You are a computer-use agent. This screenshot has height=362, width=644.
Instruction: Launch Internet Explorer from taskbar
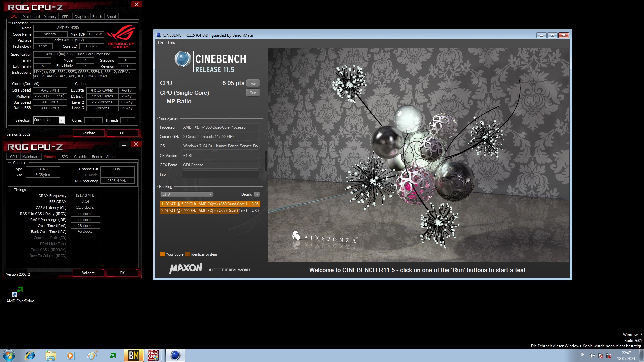click(x=30, y=355)
